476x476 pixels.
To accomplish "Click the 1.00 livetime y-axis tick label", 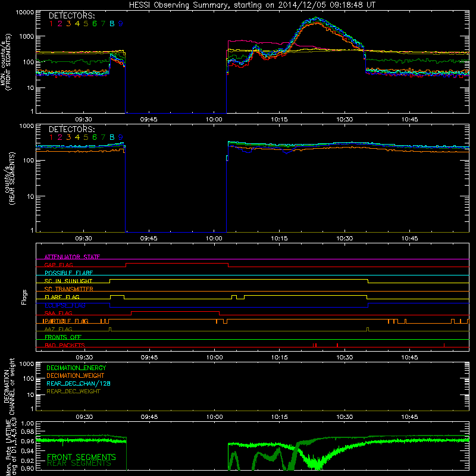I will coord(27,423).
